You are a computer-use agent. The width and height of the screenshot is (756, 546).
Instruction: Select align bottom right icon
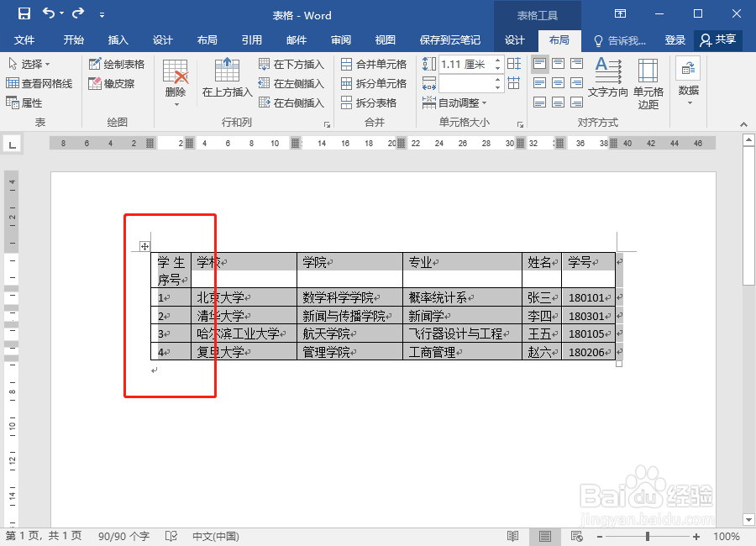[576, 102]
